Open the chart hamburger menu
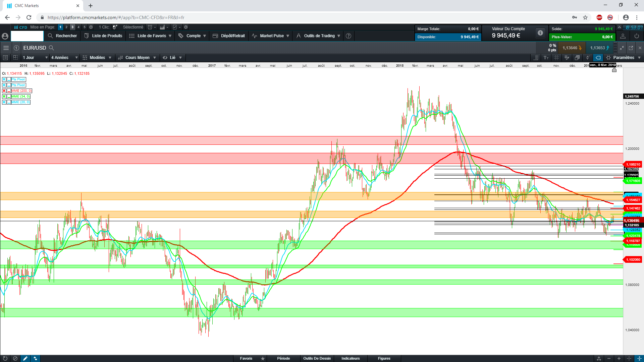644x362 pixels. 6,48
